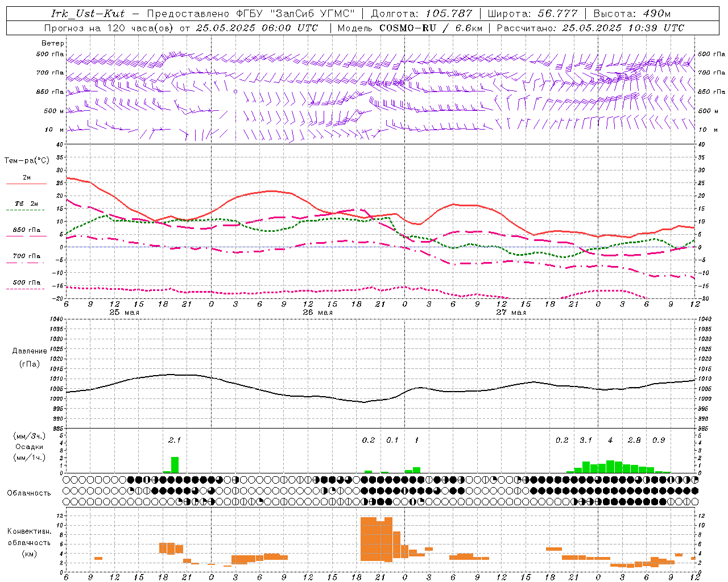The image size is (728, 582).
Task: Click the 0.1 precipitation total
Action: point(392,440)
